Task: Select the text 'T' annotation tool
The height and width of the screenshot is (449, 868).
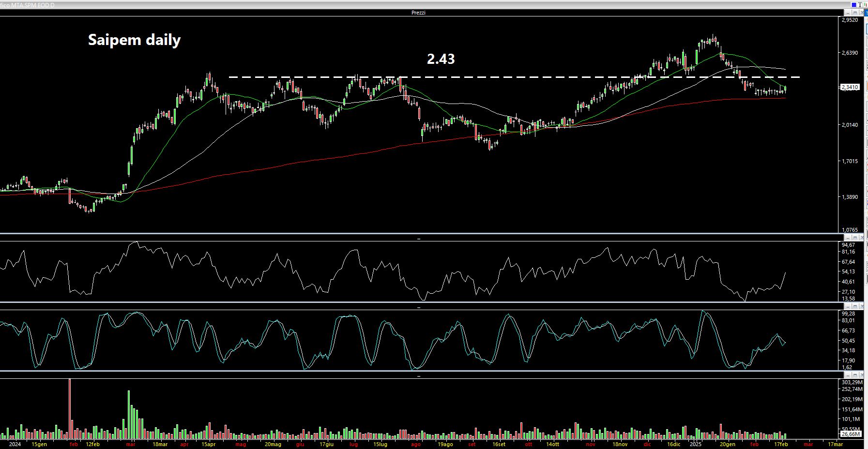Action: click(860, 5)
